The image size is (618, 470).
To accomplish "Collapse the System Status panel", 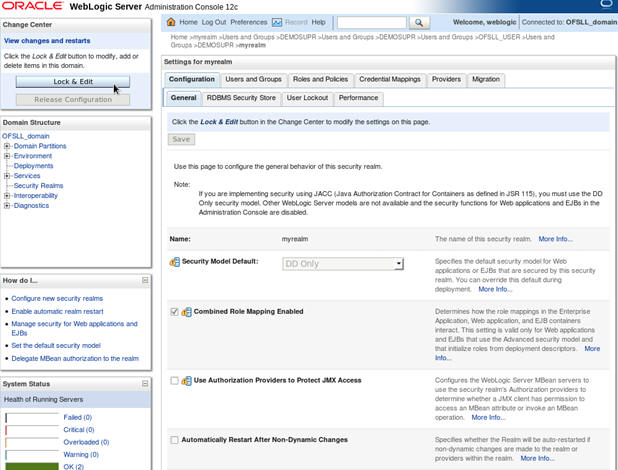I will click(145, 383).
